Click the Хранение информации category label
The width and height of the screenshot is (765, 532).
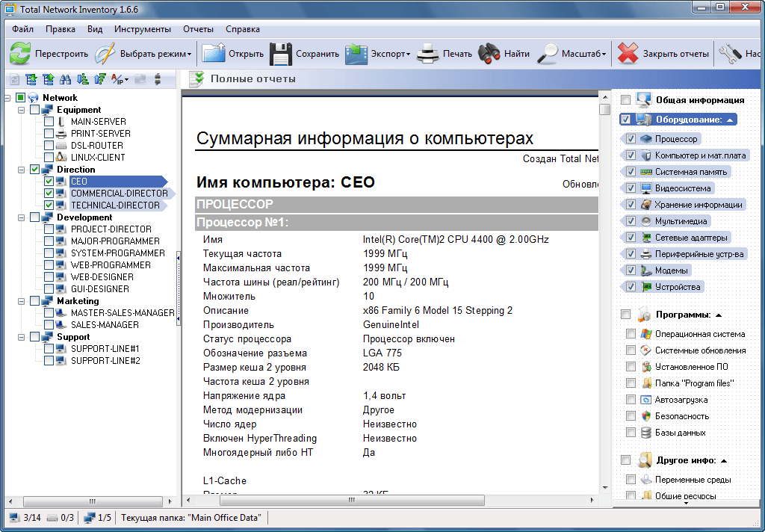[x=699, y=205]
